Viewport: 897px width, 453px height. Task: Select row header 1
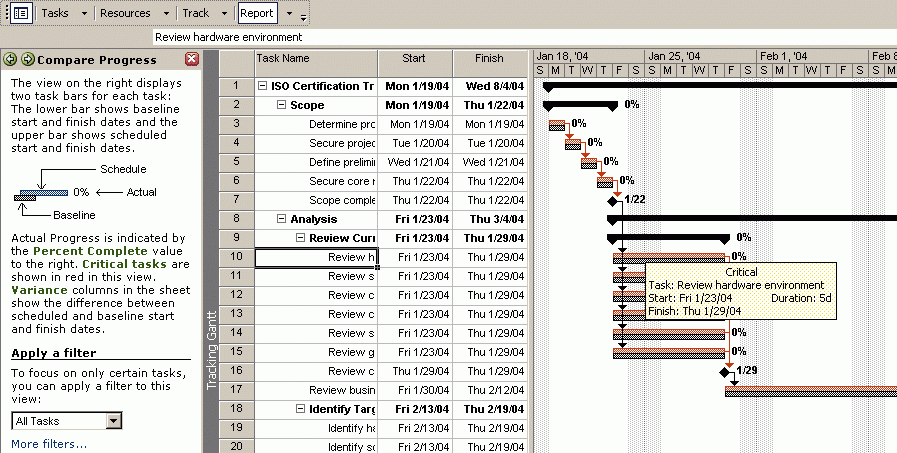tap(236, 86)
